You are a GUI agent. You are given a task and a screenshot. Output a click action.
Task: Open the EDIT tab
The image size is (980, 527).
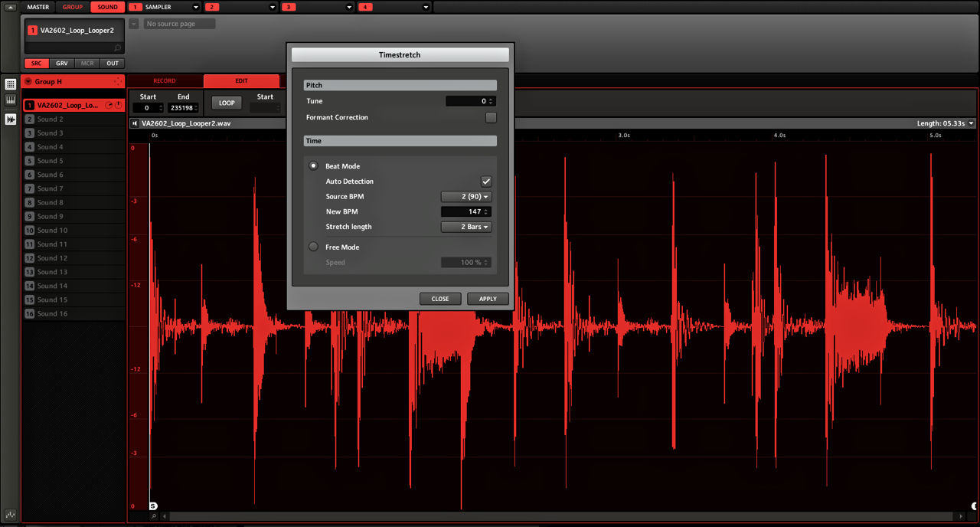click(x=241, y=80)
